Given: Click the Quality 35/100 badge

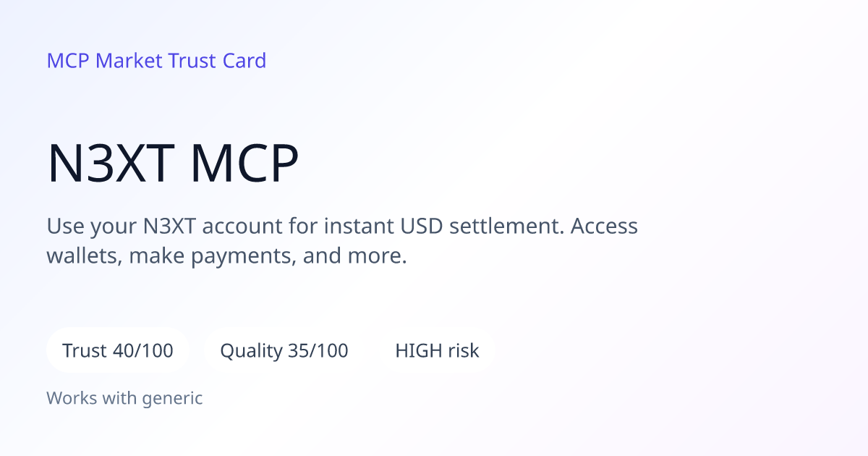Looking at the screenshot, I should 284,351.
